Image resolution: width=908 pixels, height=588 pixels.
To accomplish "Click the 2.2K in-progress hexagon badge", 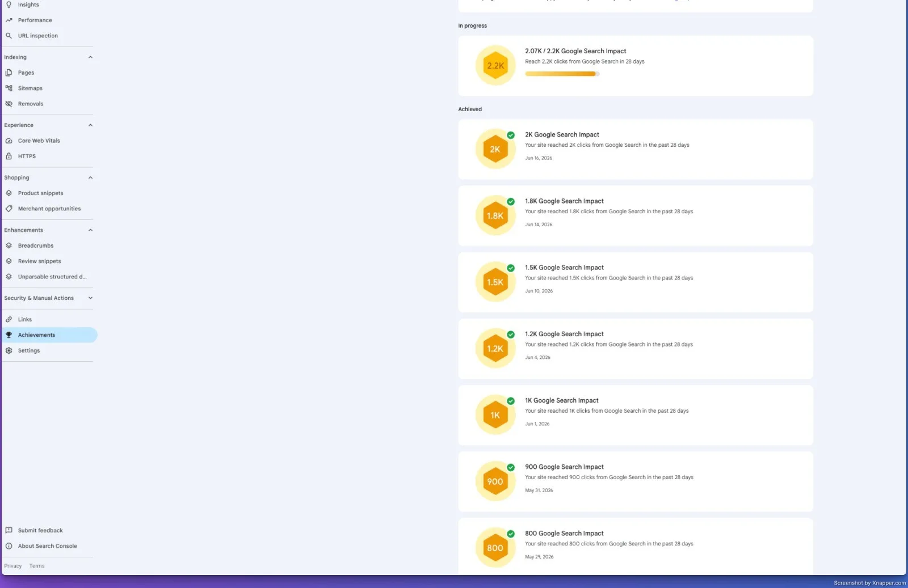I will 495,66.
